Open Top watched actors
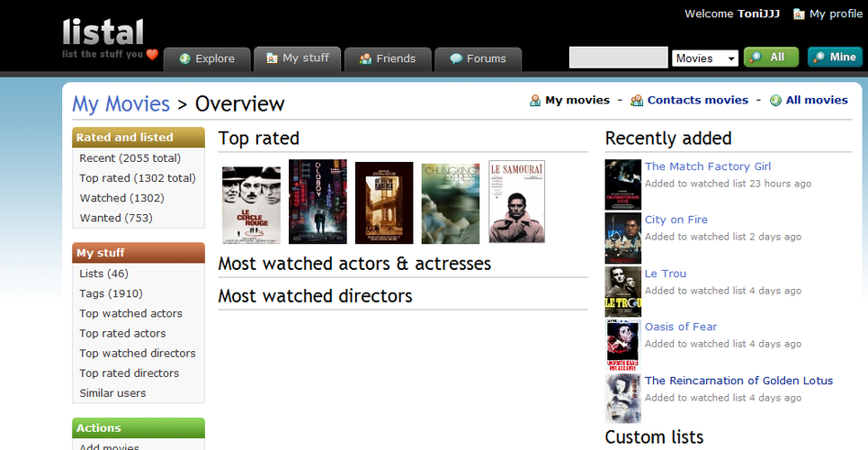Viewport: 868px width, 450px height. pyautogui.click(x=130, y=313)
